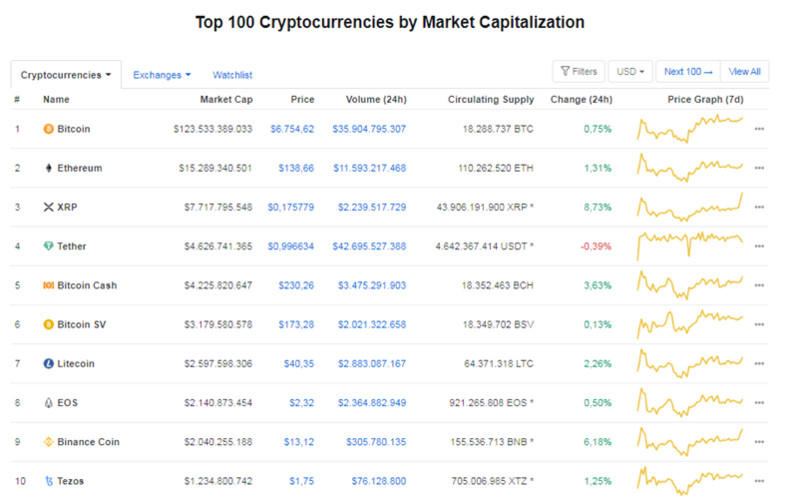The image size is (798, 500).
Task: Open the three-dot menu for Litecoin row
Action: (x=759, y=364)
